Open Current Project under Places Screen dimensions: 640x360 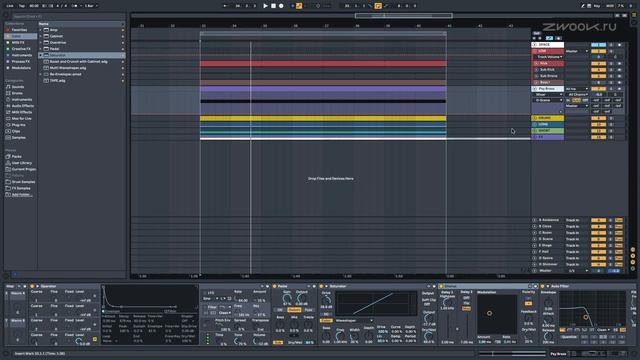click(x=23, y=169)
